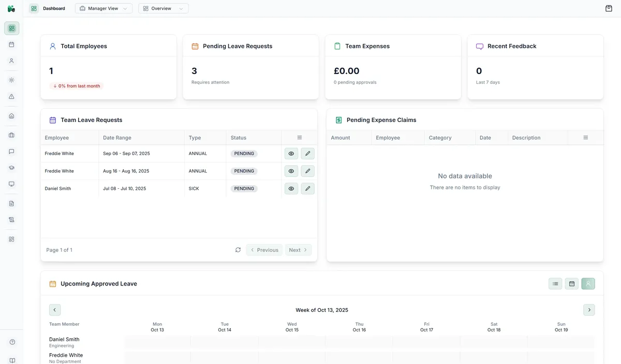621x364 pixels.
Task: View Freddie White's Aug 16 leave request
Action: [x=291, y=171]
